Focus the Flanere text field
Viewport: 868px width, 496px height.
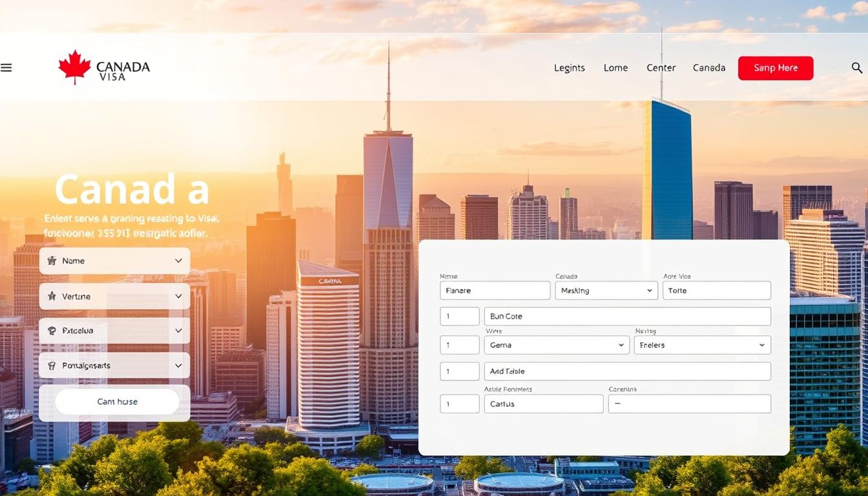495,291
